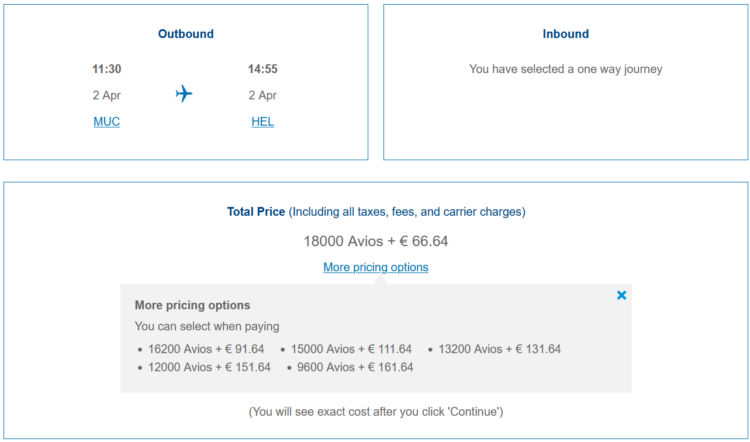Image resolution: width=750 pixels, height=442 pixels.
Task: Close the More pricing options popup
Action: [x=621, y=295]
